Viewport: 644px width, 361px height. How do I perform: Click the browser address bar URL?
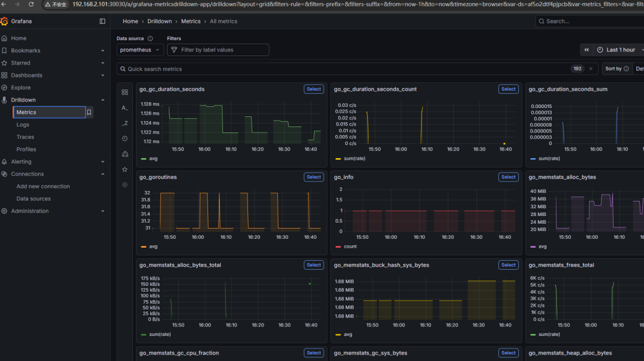(357, 4)
